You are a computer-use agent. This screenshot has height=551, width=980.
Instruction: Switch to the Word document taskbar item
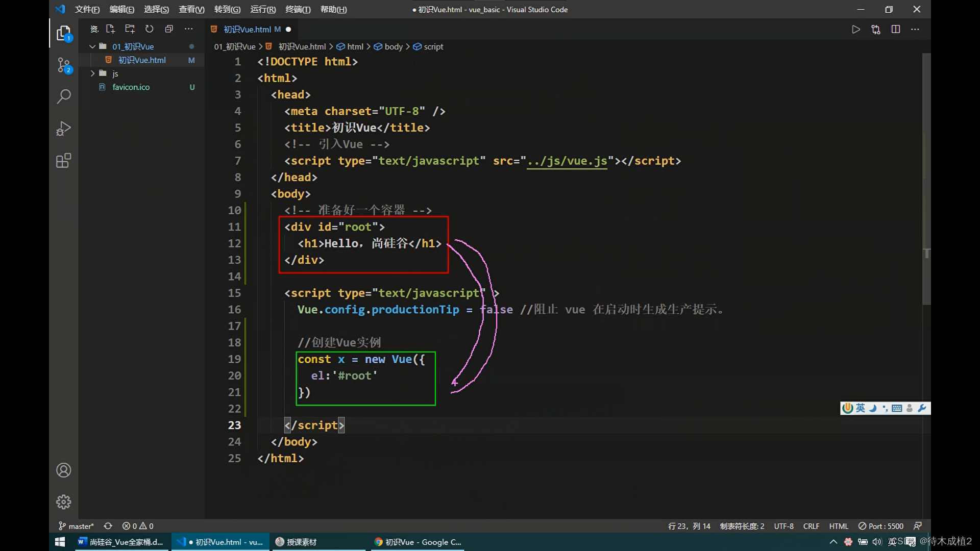point(120,542)
